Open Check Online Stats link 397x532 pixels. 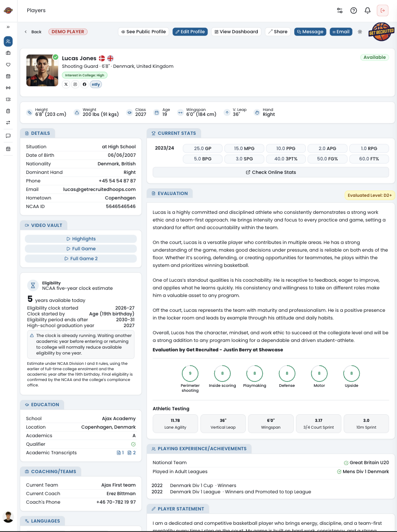[271, 173]
